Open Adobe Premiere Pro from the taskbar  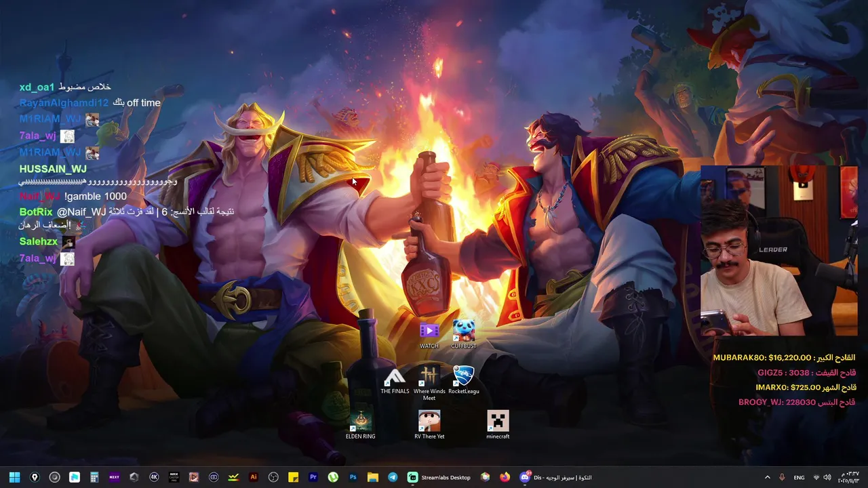(313, 477)
